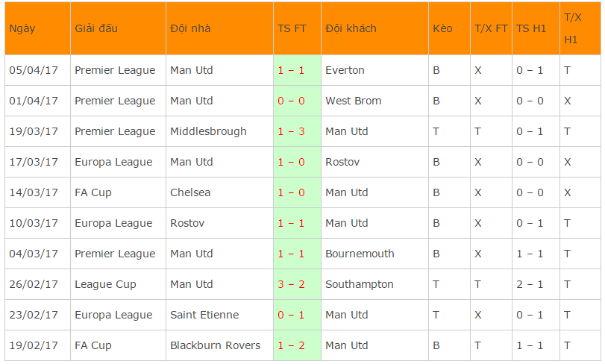This screenshot has height=364, width=605.
Task: Select the Đội khách column header
Action: (x=351, y=28)
